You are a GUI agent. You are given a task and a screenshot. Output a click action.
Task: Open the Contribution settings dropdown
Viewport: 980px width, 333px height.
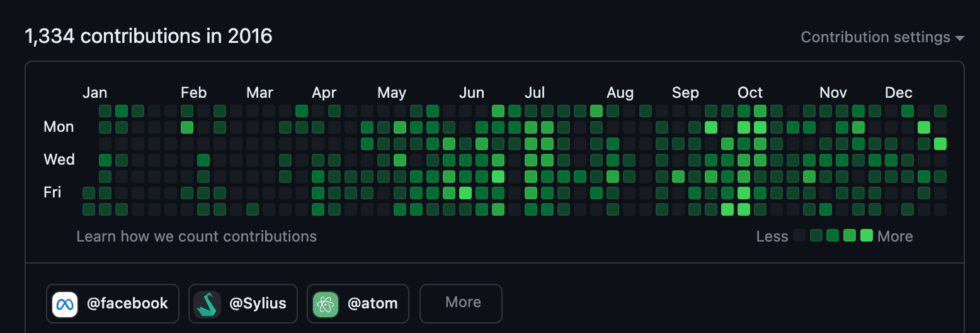pyautogui.click(x=882, y=37)
